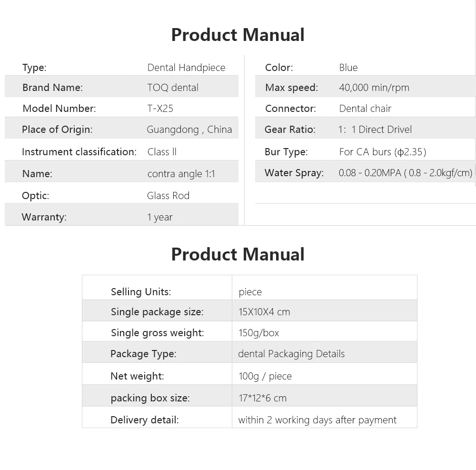Select the Blue color value
Image resolution: width=476 pixels, height=470 pixels.
pyautogui.click(x=348, y=68)
